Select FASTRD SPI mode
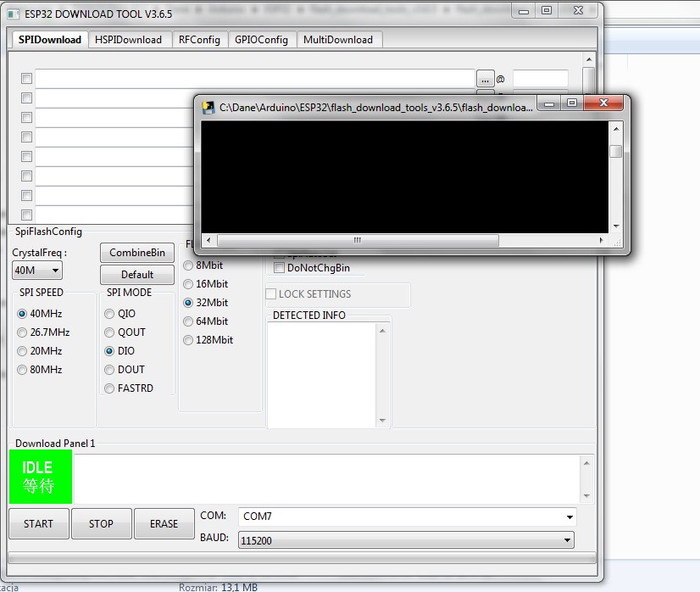 (x=129, y=388)
